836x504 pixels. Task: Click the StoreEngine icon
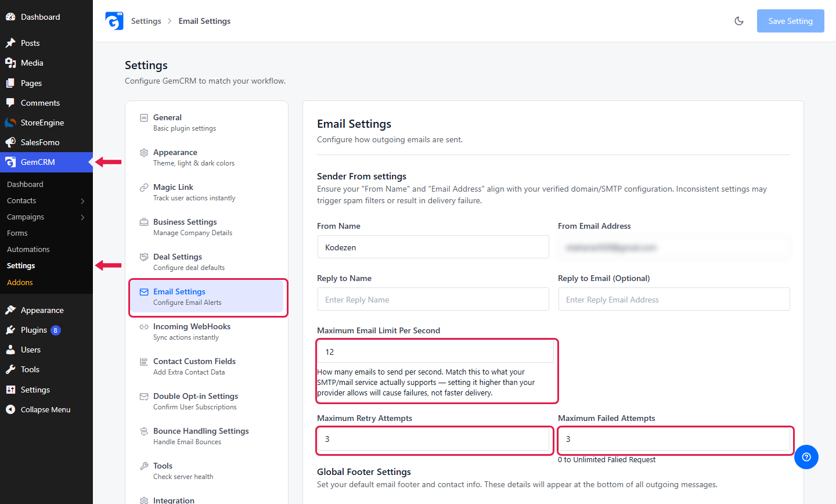(10, 123)
